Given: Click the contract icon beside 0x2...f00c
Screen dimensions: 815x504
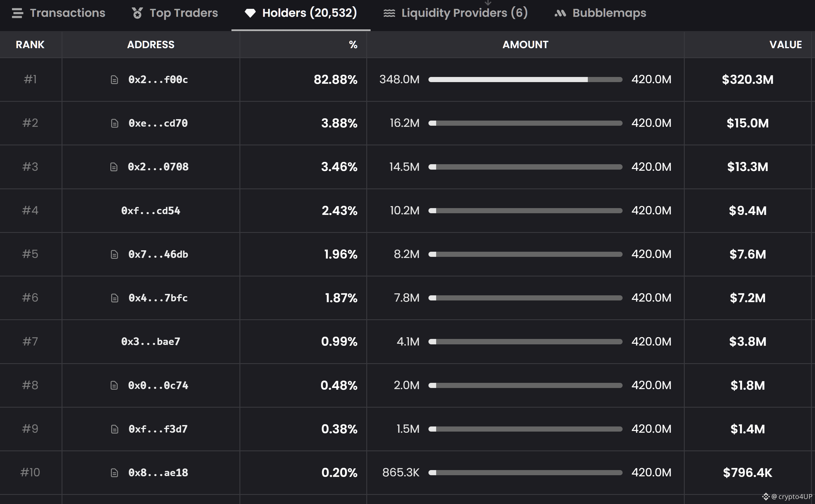Looking at the screenshot, I should click(114, 80).
